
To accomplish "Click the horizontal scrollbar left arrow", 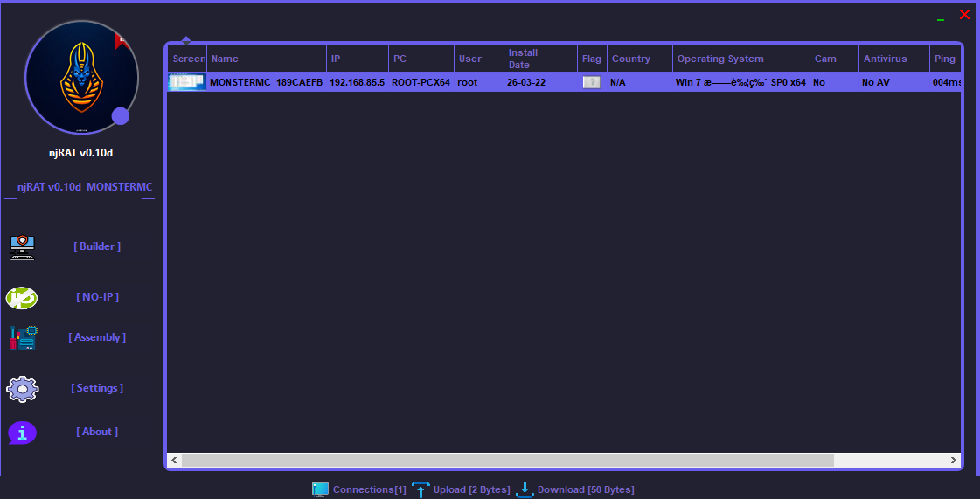I will pos(174,460).
